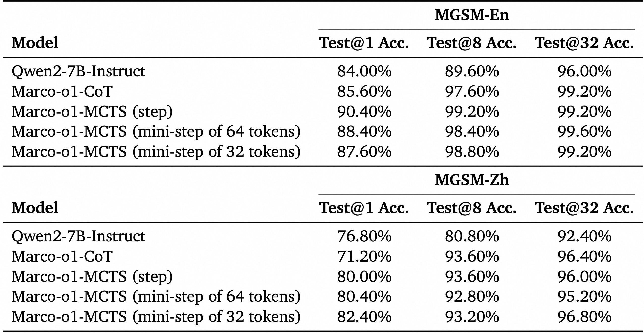This screenshot has height=333, width=644.
Task: Click the MGSM-Zh table heading
Action: tap(472, 180)
